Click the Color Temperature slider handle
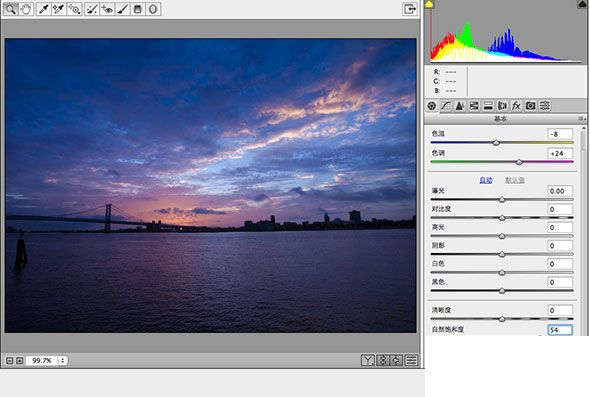590x397 pixels. [x=496, y=143]
